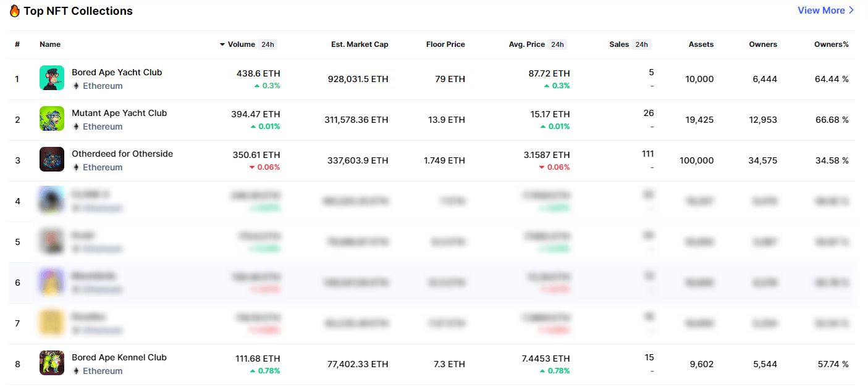Open the Bored Ape Yacht Club collection link
This screenshot has height=390, width=868.
pyautogui.click(x=116, y=72)
